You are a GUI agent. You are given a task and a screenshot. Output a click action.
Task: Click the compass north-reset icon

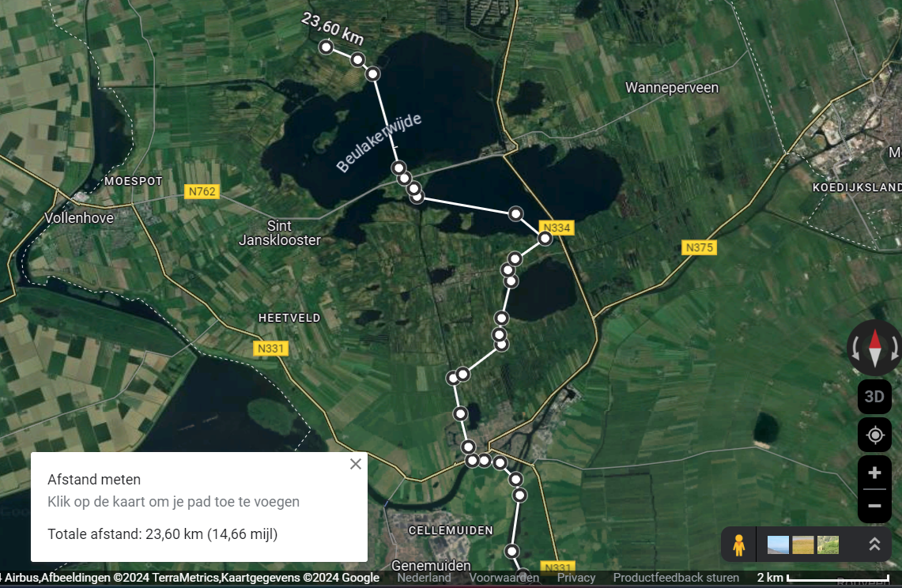874,348
